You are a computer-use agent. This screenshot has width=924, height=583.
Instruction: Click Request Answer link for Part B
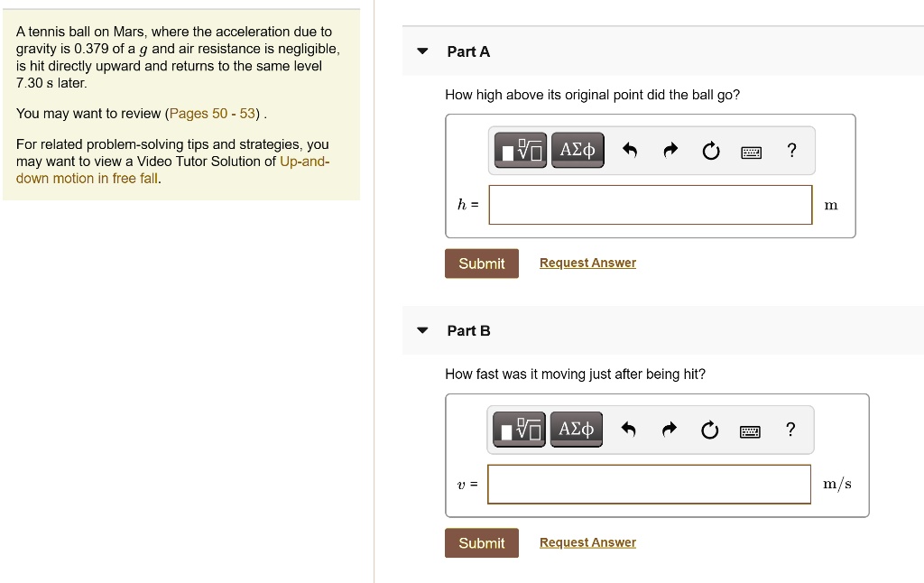coord(587,542)
